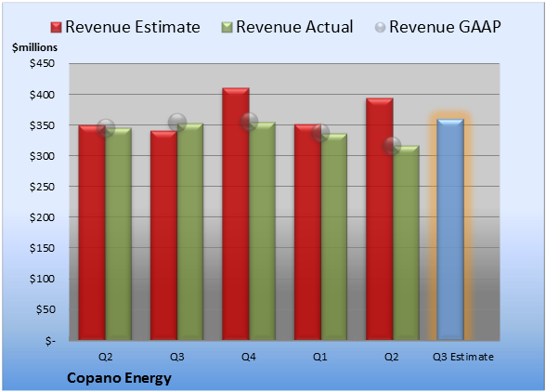Click the '$50' axis value
546x392 pixels.
(x=45, y=309)
